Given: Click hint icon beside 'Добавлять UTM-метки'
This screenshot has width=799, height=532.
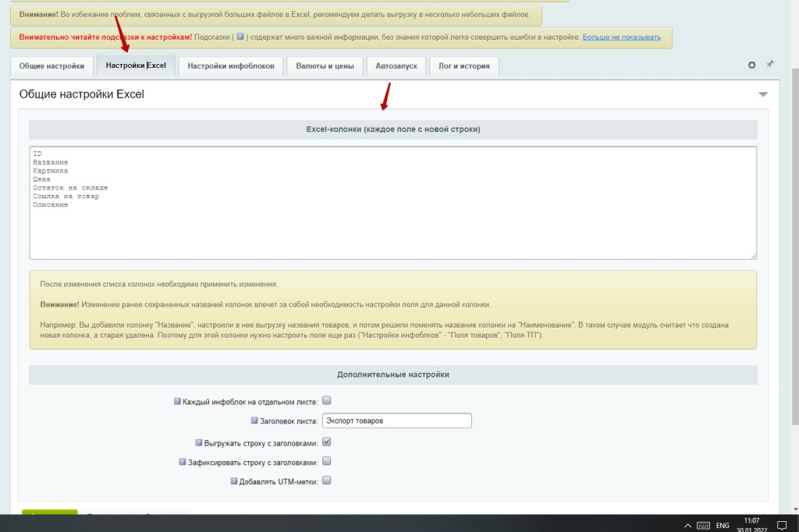Looking at the screenshot, I should click(x=234, y=481).
